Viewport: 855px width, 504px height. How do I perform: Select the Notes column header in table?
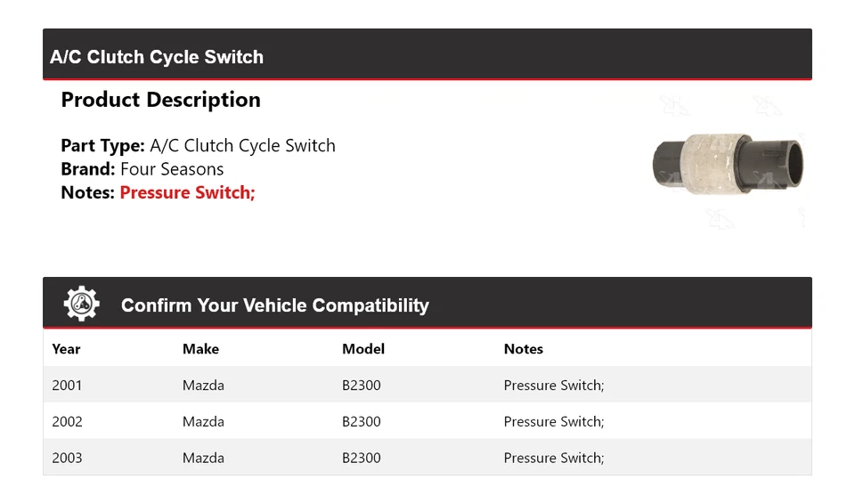[x=523, y=349]
